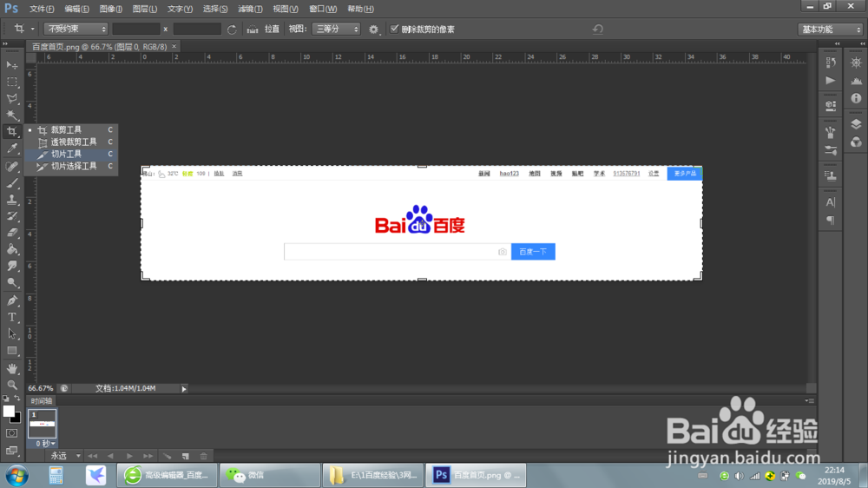
Task: Click the foreground color swatch
Action: coord(9,411)
